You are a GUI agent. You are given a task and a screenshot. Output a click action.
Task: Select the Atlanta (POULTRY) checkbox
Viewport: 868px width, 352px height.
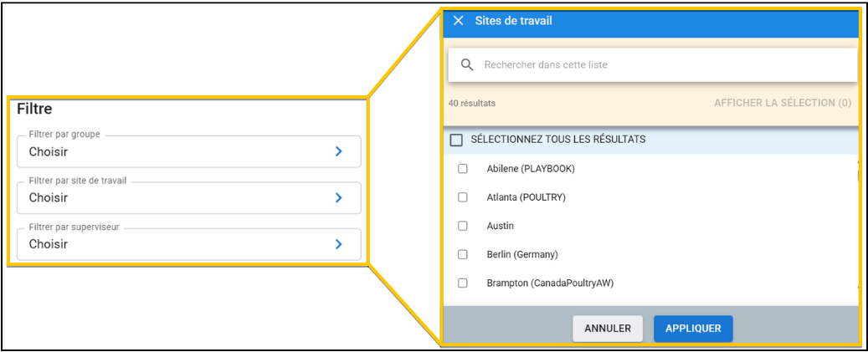tap(462, 197)
